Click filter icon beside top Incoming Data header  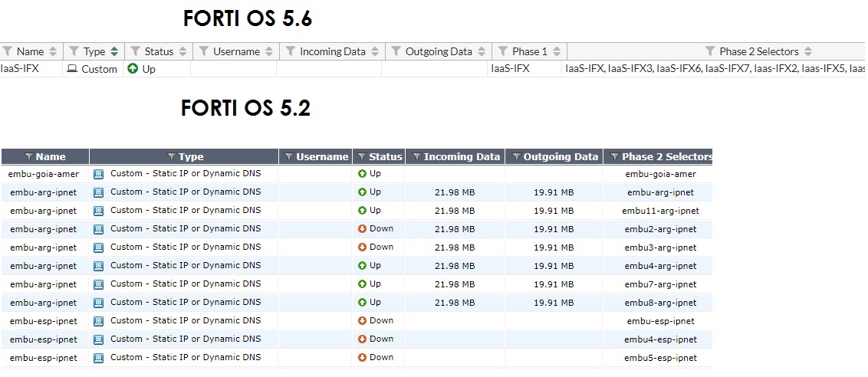click(x=291, y=51)
